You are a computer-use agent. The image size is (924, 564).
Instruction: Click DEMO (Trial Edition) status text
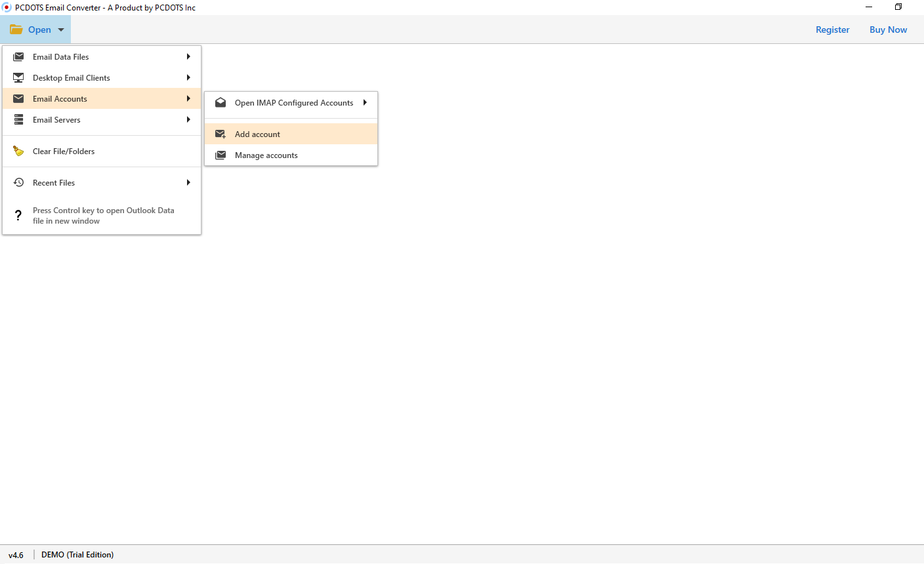point(77,555)
